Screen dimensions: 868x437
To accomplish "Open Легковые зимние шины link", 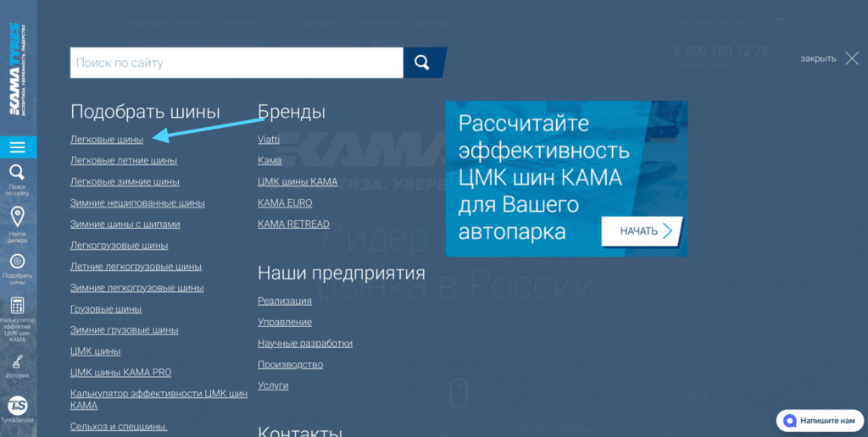I will pos(125,181).
